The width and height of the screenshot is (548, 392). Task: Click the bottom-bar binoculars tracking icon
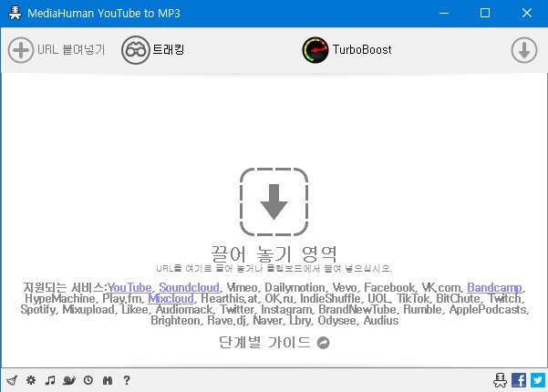(x=108, y=380)
